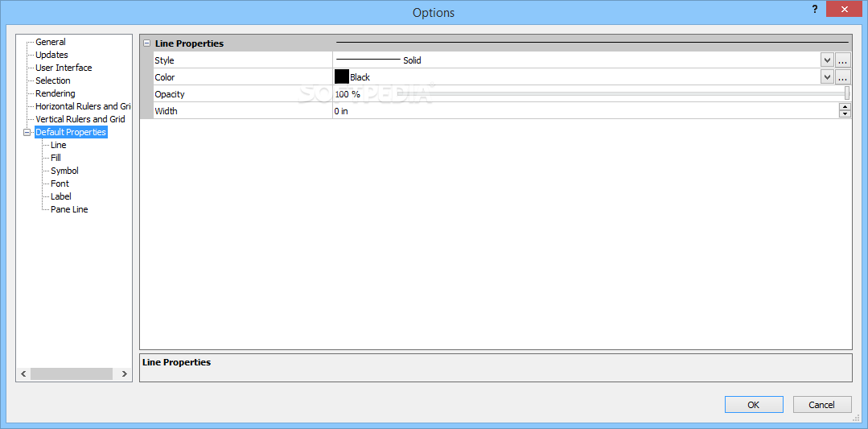
Task: Open the Color dropdown arrow
Action: point(827,77)
